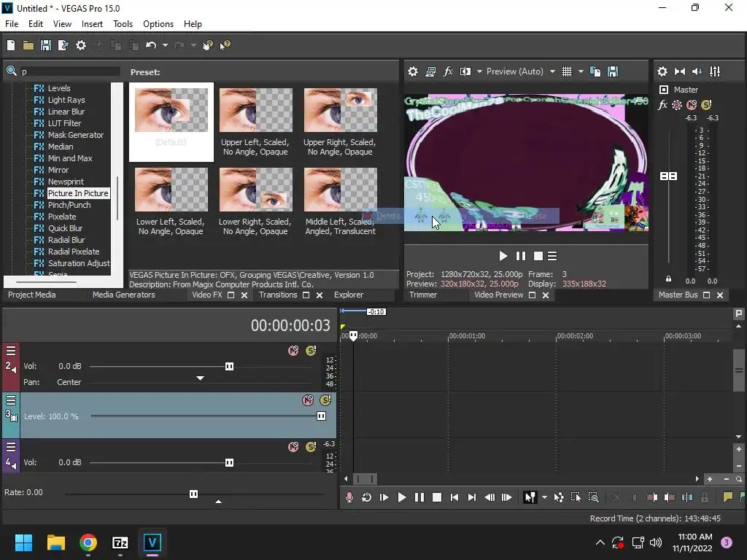The height and width of the screenshot is (560, 747).
Task: Open Video Output FX in preview panel
Action: 448,71
